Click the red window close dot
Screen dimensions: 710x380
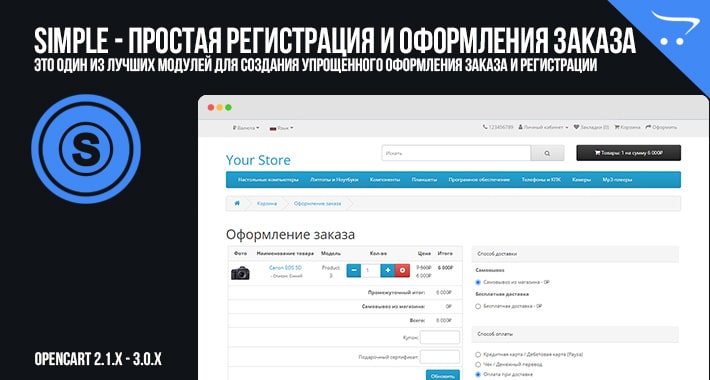coord(211,107)
